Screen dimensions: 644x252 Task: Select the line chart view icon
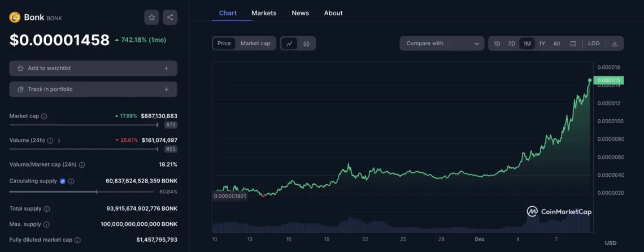[x=289, y=44]
